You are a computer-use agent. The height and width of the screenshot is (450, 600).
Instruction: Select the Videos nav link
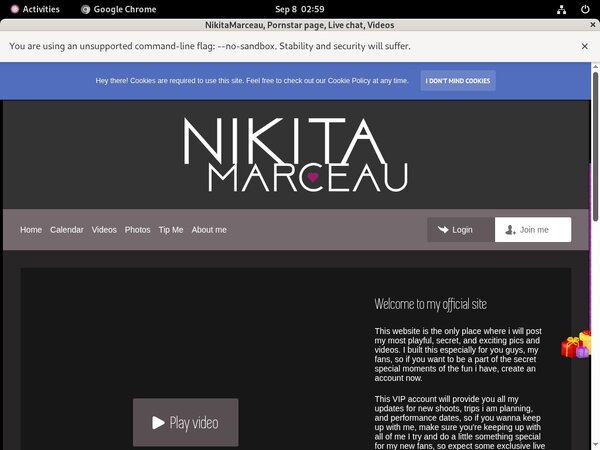tap(104, 230)
